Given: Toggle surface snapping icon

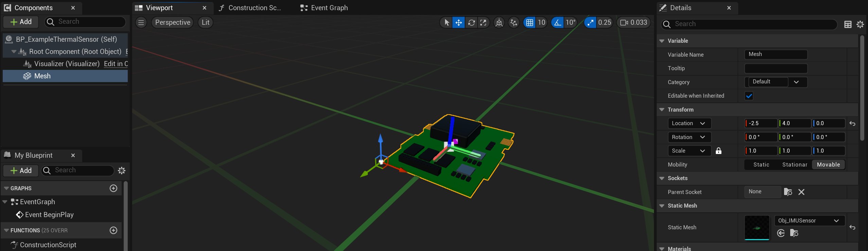Looking at the screenshot, I should [514, 23].
